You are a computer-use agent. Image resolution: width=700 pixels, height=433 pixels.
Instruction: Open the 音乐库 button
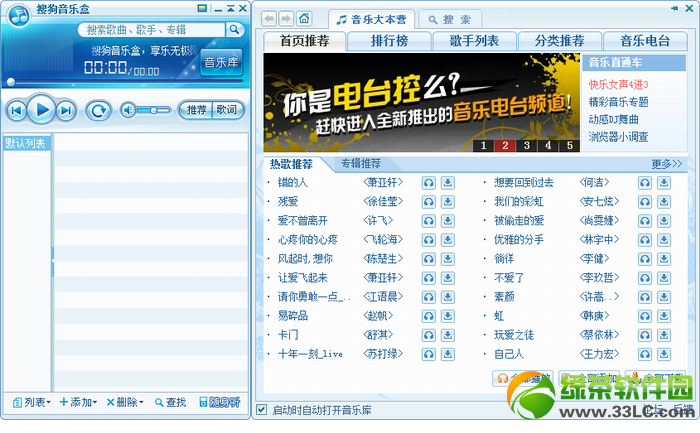pyautogui.click(x=221, y=62)
